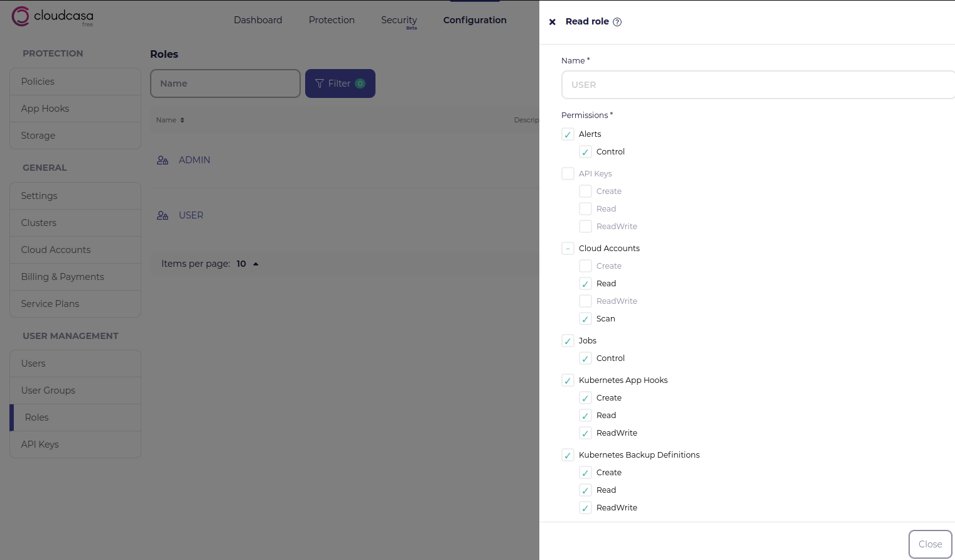The height and width of the screenshot is (560, 955).
Task: Toggle the Cloud Accounts group checkbox
Action: pos(568,249)
